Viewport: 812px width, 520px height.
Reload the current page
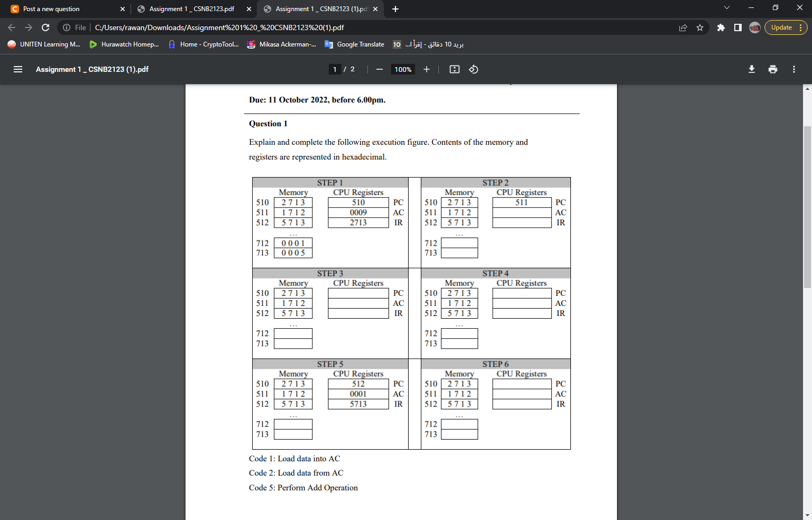pos(45,27)
